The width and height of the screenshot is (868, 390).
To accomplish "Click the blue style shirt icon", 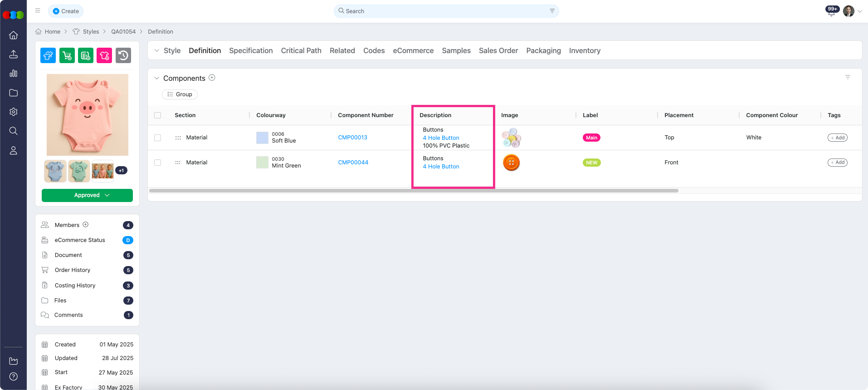I will [48, 55].
